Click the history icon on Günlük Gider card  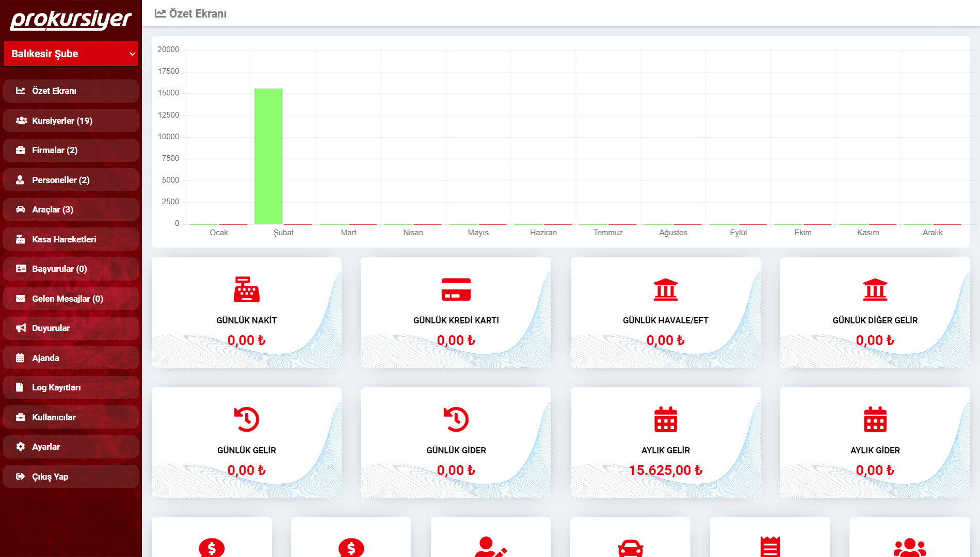click(x=456, y=419)
